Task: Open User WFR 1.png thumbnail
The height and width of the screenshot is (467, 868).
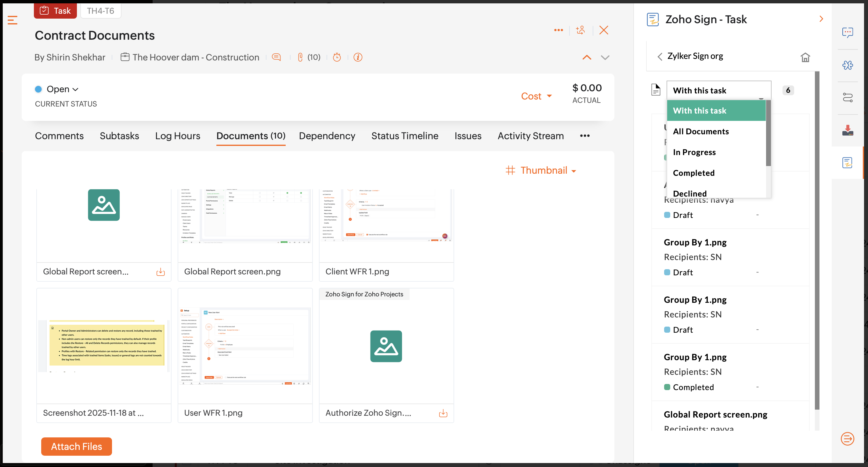Action: pyautogui.click(x=245, y=346)
